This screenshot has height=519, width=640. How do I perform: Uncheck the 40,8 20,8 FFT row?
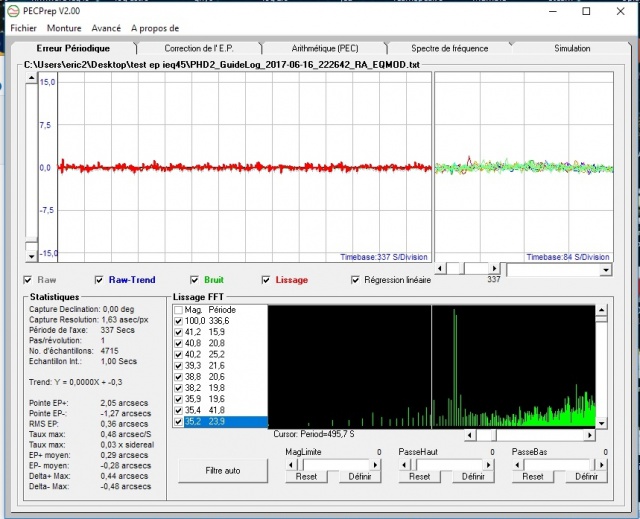click(178, 343)
